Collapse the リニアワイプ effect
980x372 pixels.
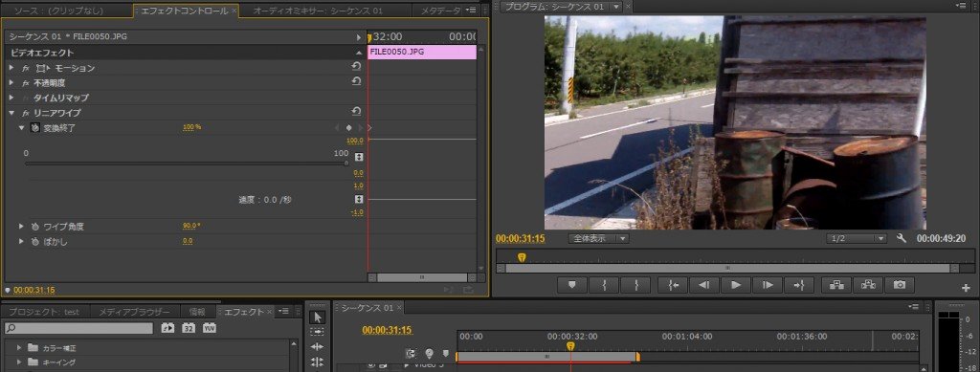click(11, 113)
